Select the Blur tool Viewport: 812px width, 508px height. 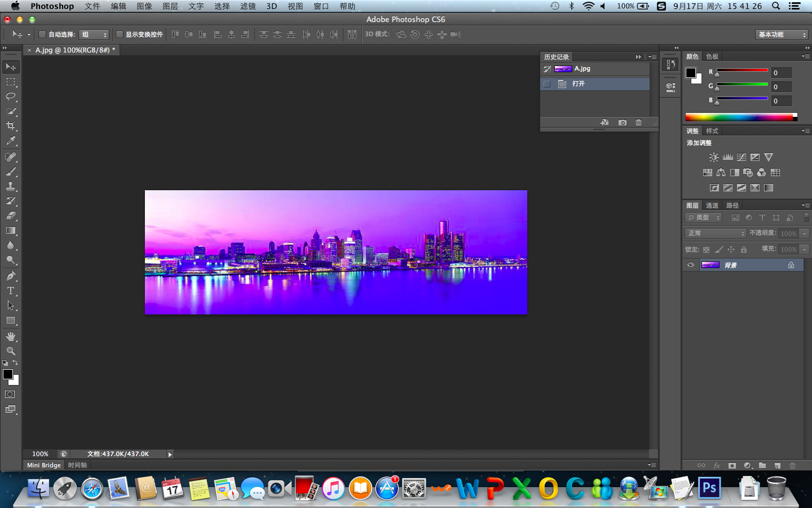tap(11, 245)
